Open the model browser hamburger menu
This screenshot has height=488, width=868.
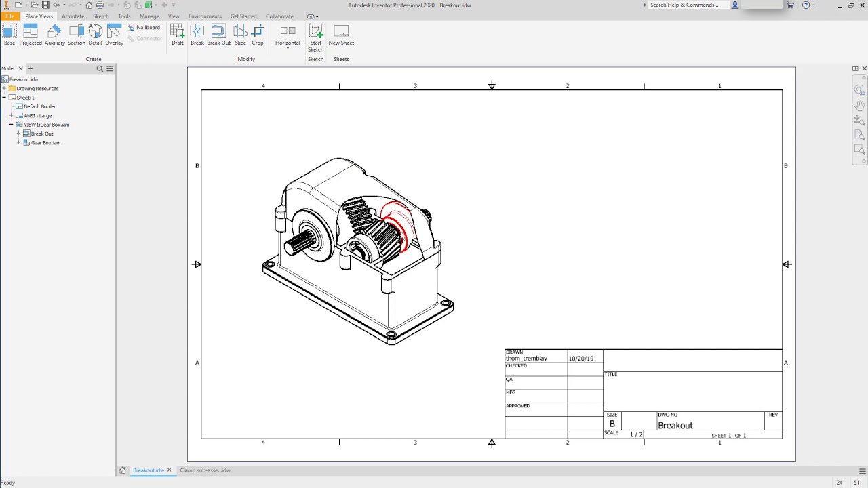click(x=110, y=68)
